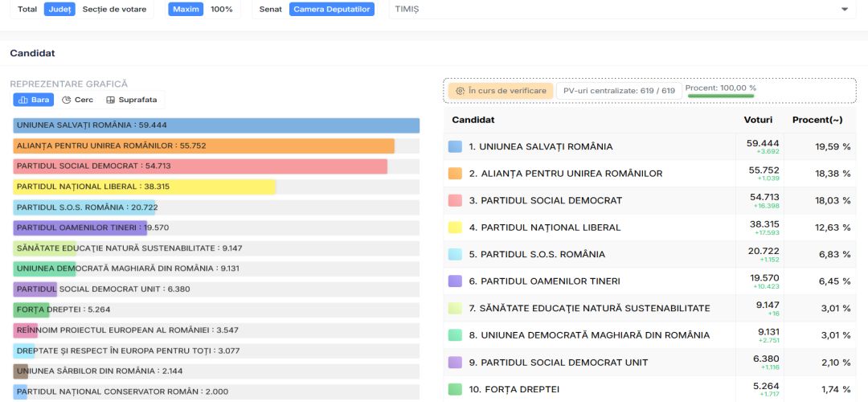The image size is (868, 402).
Task: Click green swatch for Forța Dreptei row
Action: [455, 389]
